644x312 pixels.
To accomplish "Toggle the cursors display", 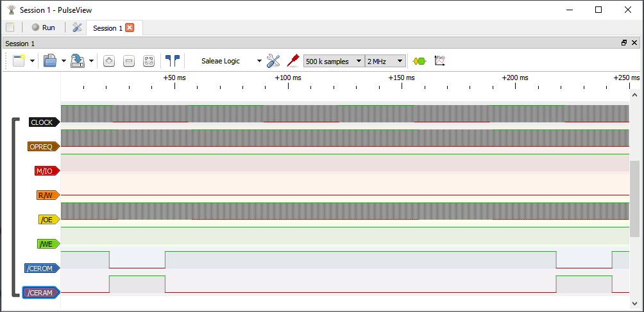I will point(172,61).
